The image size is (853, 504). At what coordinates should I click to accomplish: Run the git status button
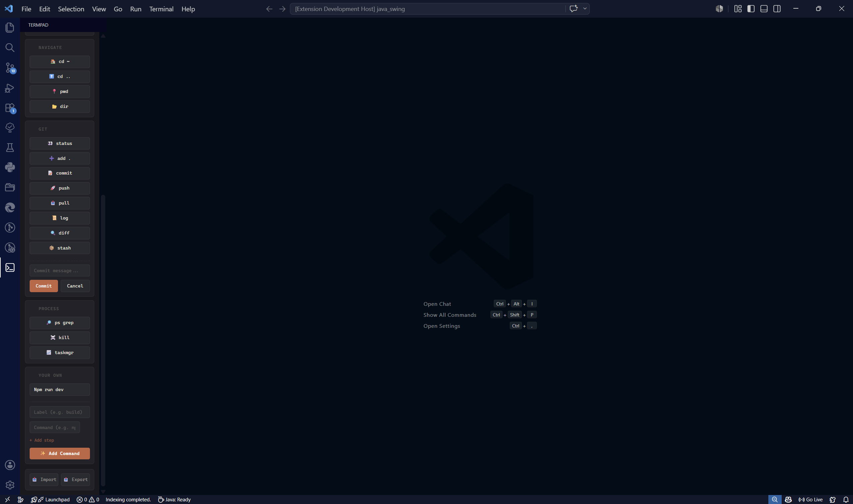click(60, 143)
